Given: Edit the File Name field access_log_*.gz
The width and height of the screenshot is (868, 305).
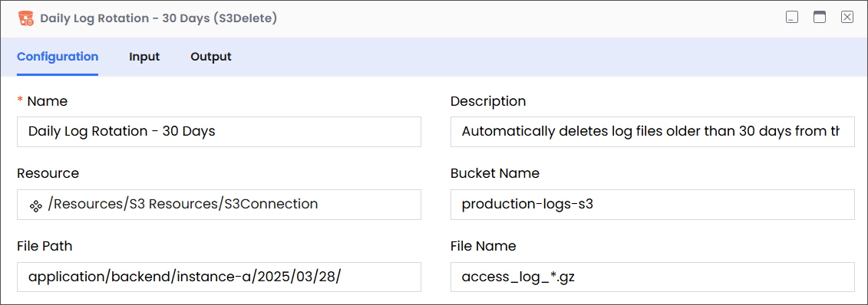Looking at the screenshot, I should point(652,277).
